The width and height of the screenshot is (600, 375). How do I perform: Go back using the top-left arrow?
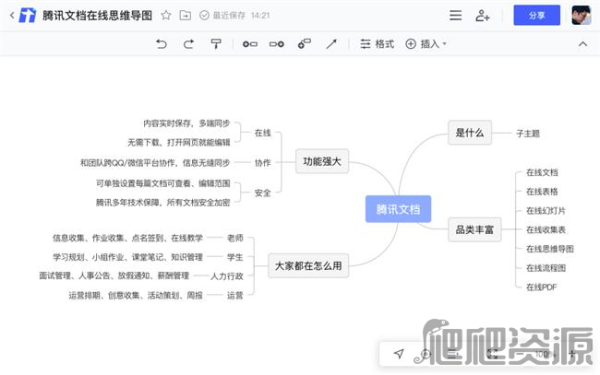[x=12, y=15]
